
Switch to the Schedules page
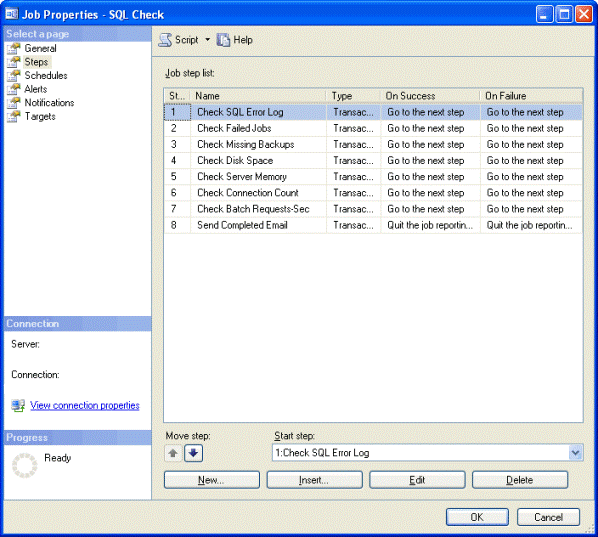[x=46, y=76]
